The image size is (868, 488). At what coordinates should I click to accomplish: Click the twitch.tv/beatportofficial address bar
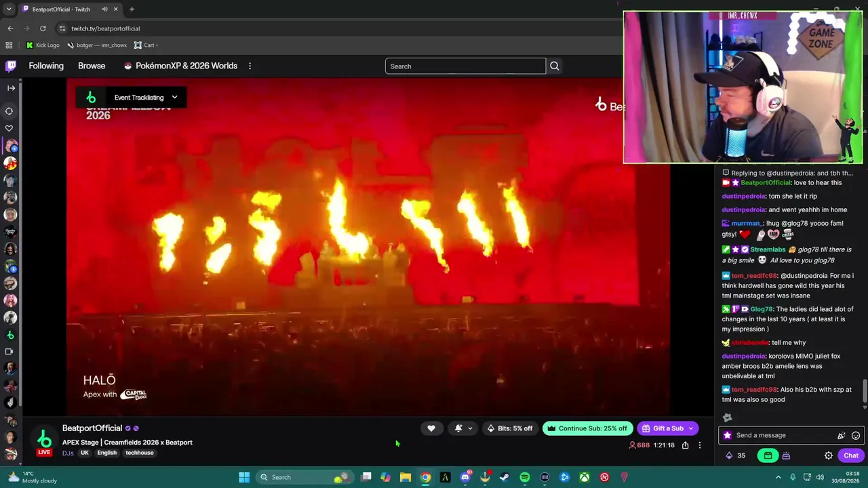coord(105,28)
